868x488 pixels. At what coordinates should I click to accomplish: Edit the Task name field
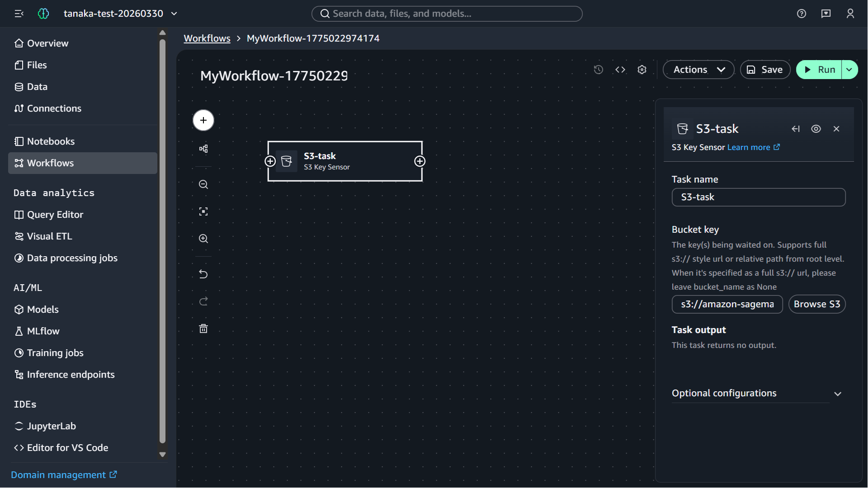tap(759, 197)
